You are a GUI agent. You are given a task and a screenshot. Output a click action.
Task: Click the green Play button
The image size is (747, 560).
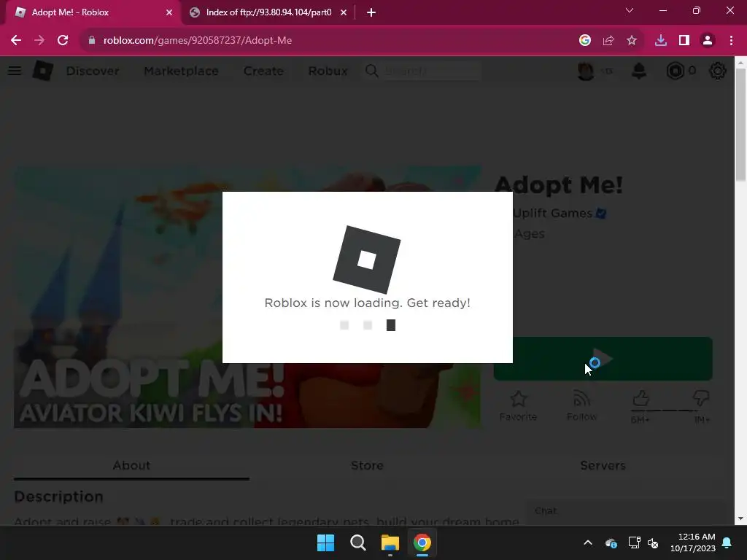point(603,359)
